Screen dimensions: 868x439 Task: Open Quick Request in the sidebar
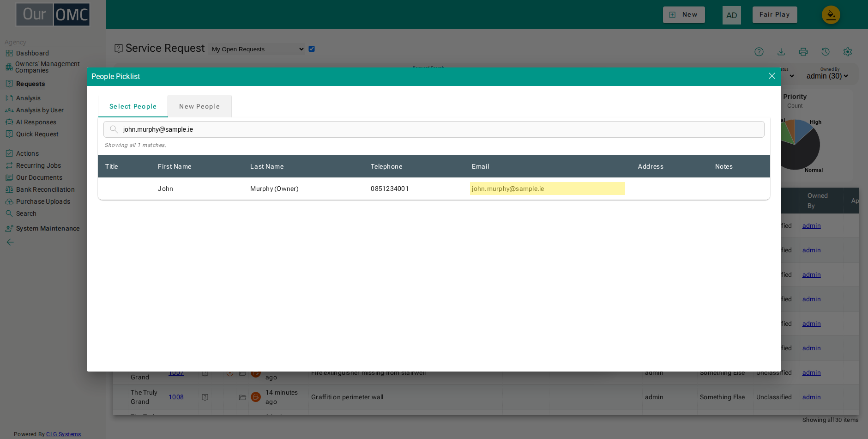pos(37,134)
